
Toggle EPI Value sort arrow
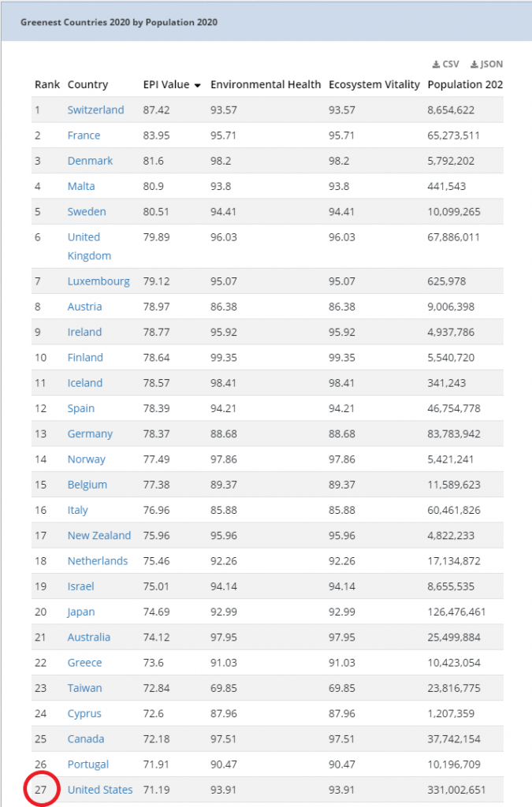197,85
